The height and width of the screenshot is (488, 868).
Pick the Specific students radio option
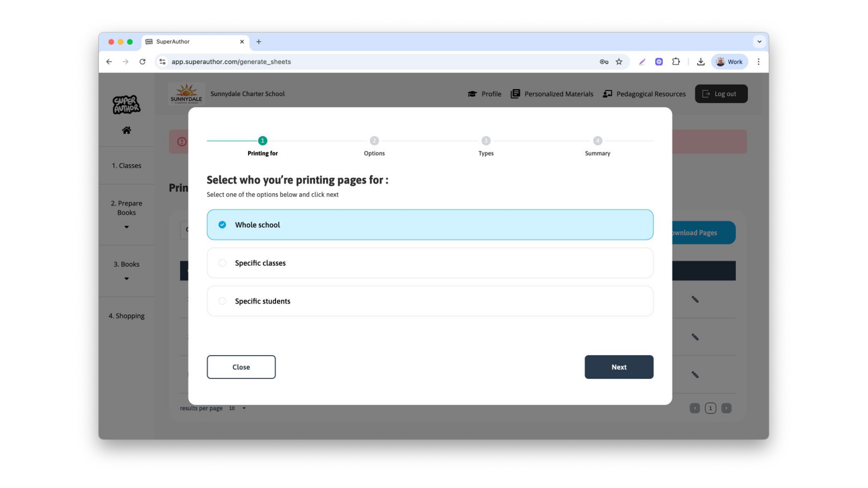(x=430, y=301)
